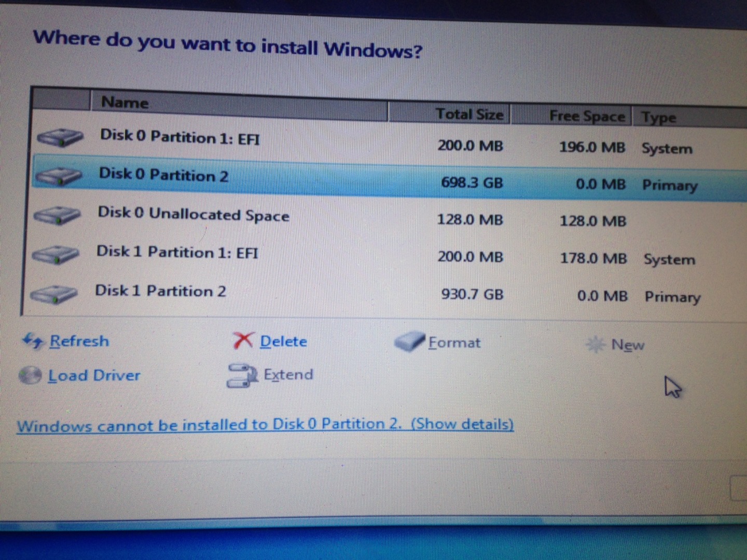Click the Extend partition icon
The height and width of the screenshot is (560, 747).
click(242, 375)
